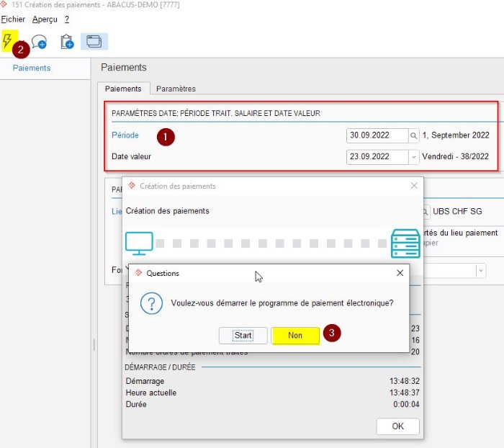Open the Date valeur dropdown arrow
The image size is (504, 448).
414,157
